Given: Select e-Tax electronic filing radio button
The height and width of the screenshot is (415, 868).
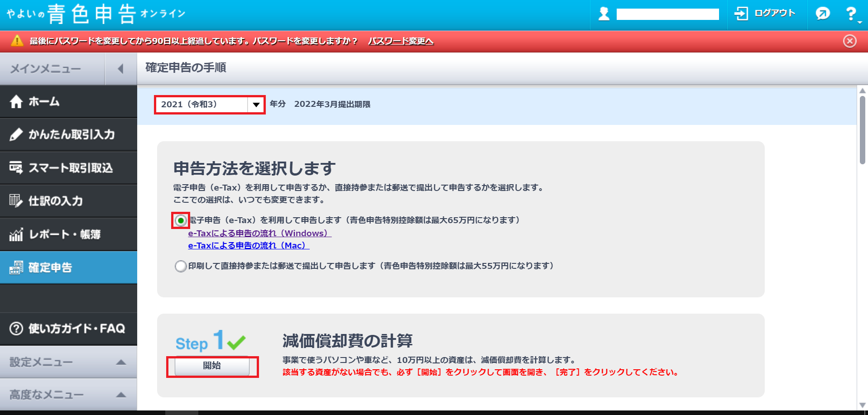Looking at the screenshot, I should (x=181, y=220).
